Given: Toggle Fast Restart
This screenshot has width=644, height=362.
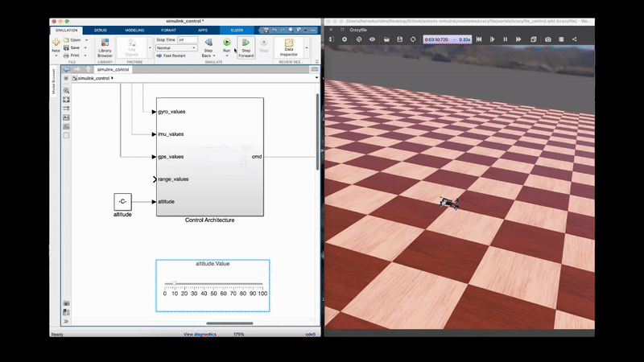Looking at the screenshot, I should (171, 56).
